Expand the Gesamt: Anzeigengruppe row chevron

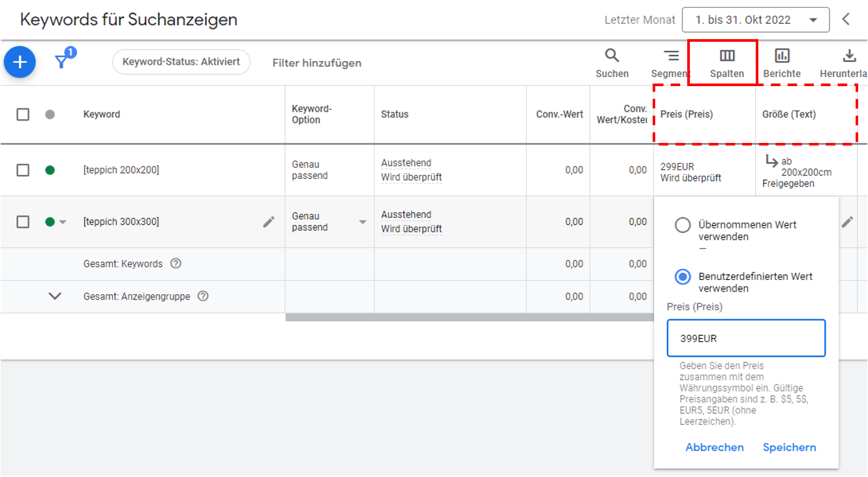tap(55, 296)
